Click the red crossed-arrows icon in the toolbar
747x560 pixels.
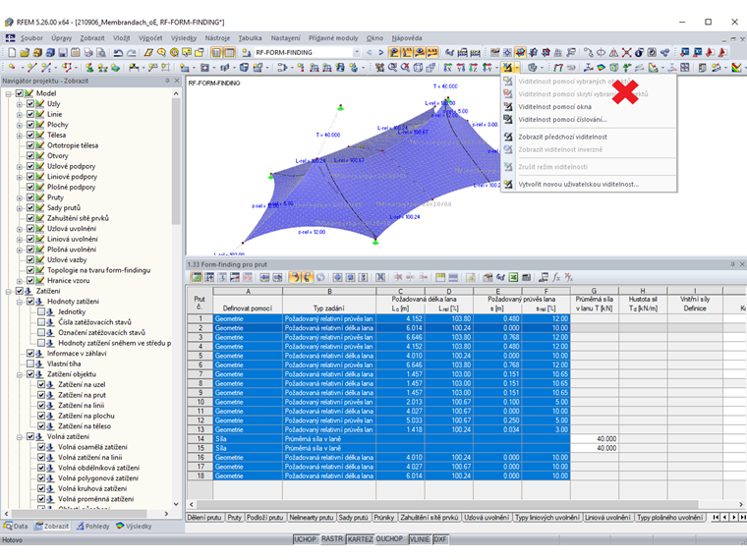(626, 52)
